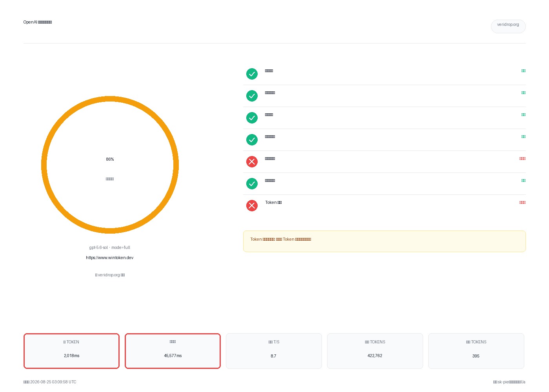The width and height of the screenshot is (549, 392).
Task: Click the T/S card showing 8.7
Action: tap(274, 351)
